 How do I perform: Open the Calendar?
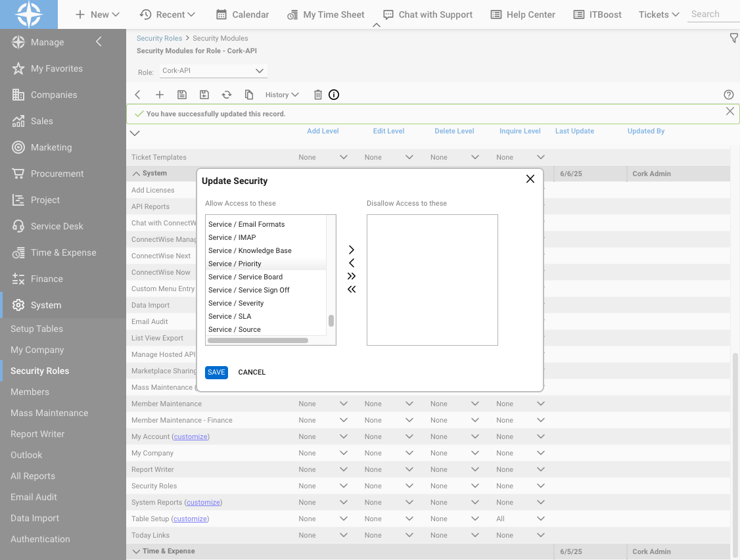point(243,14)
